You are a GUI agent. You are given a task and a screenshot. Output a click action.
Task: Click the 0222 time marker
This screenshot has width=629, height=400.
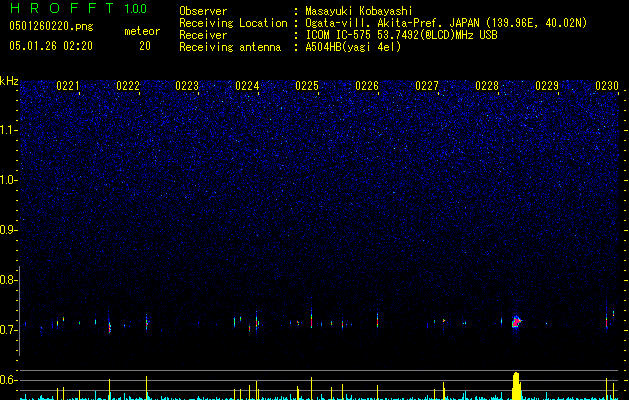click(128, 86)
